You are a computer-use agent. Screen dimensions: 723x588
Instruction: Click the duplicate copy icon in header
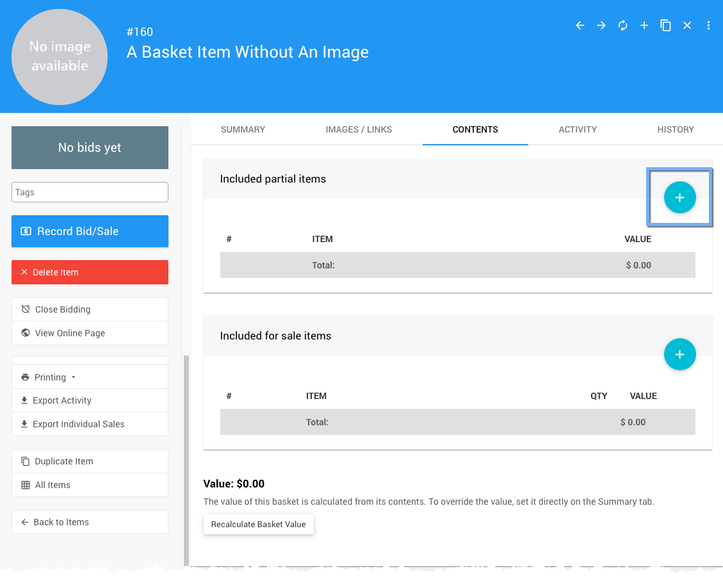(666, 26)
